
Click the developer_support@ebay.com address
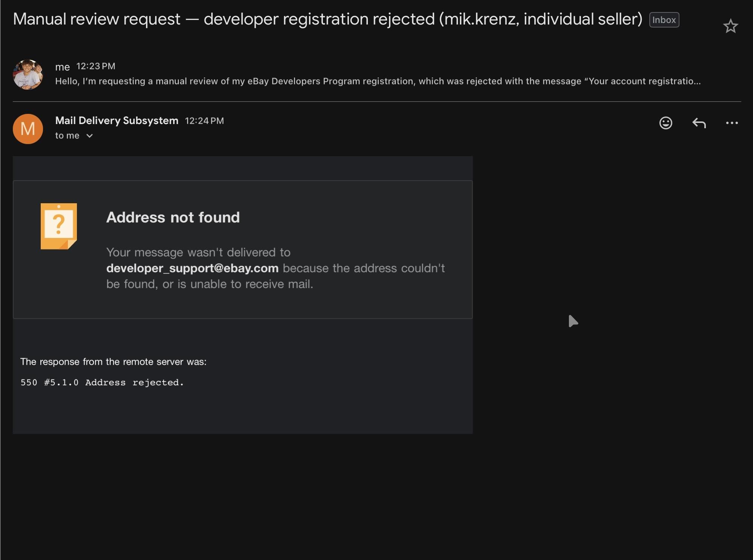[192, 268]
